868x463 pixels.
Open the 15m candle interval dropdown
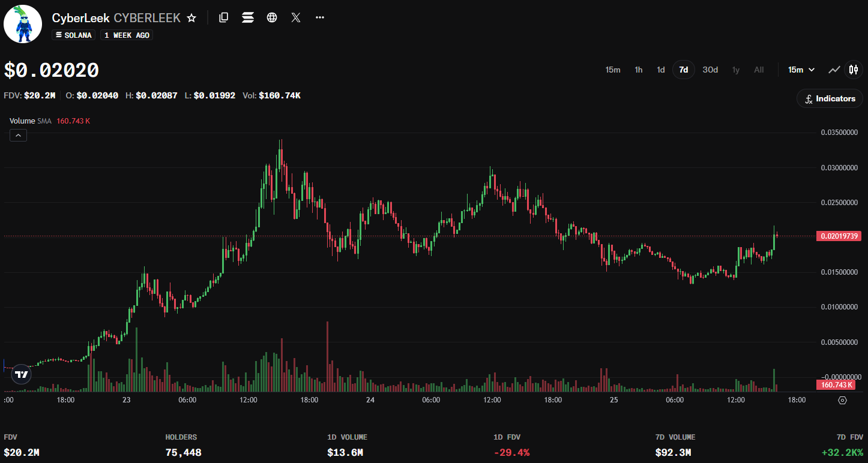[x=801, y=70]
